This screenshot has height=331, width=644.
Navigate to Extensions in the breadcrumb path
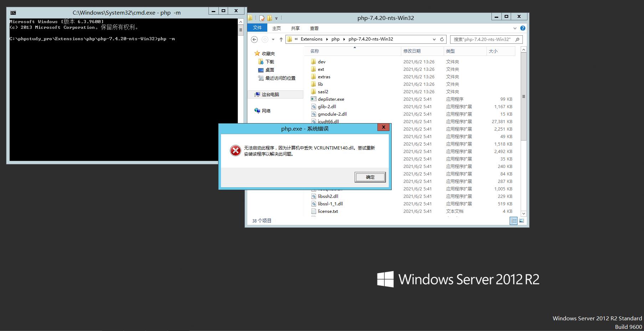coord(311,39)
